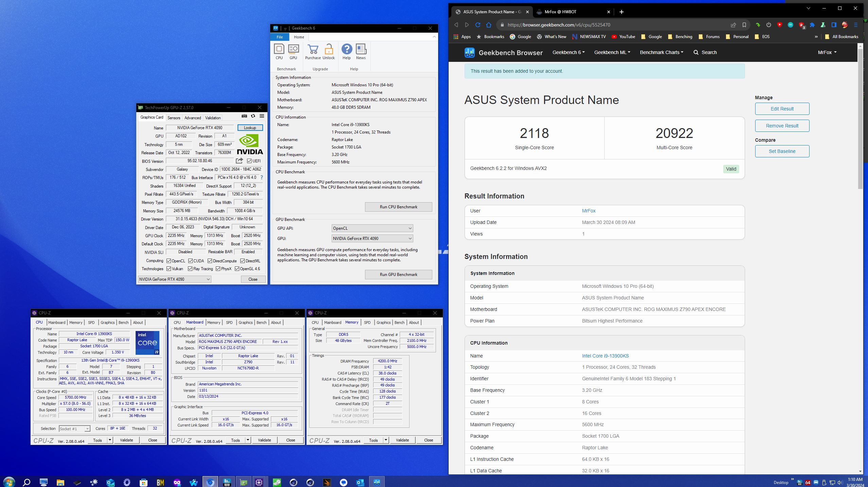
Task: Expand the Geekbench 6 navbar menu
Action: [x=568, y=52]
